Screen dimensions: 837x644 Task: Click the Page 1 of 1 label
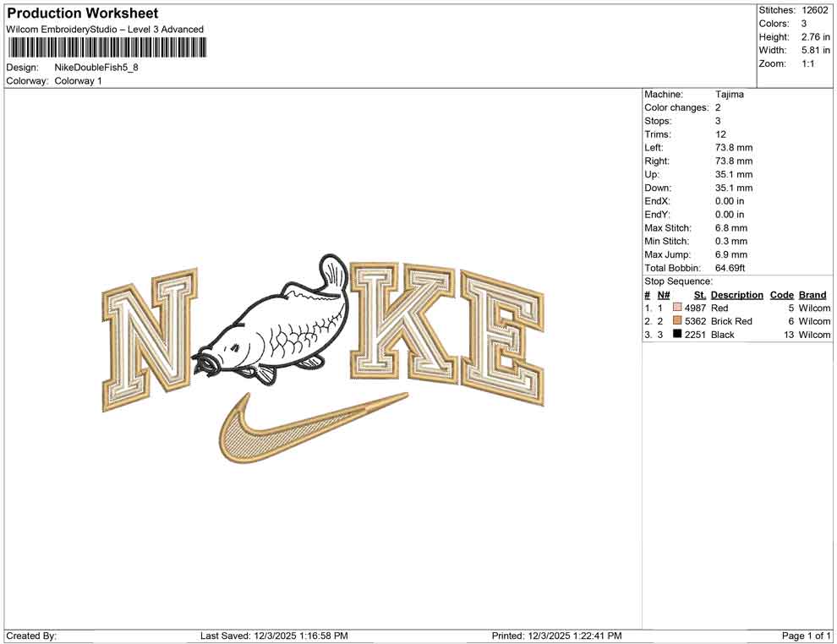click(x=804, y=636)
